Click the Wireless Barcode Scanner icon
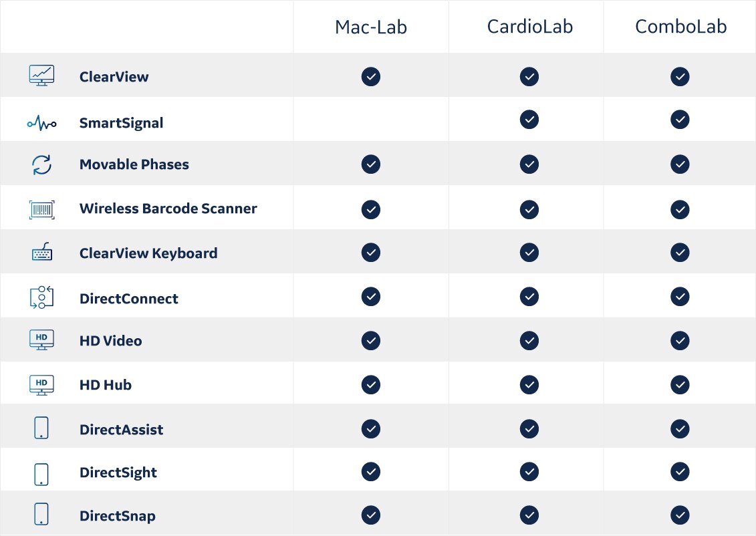 tap(41, 210)
